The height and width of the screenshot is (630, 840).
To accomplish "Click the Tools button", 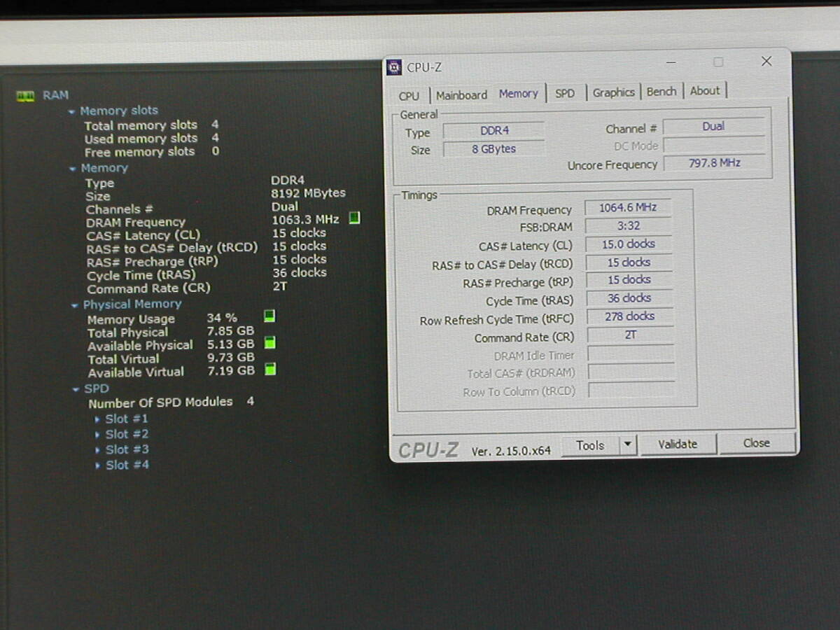I will tap(591, 445).
